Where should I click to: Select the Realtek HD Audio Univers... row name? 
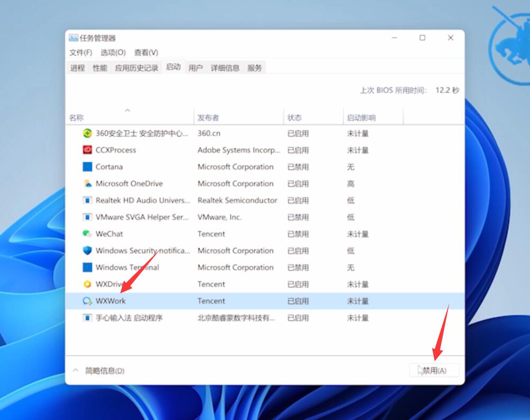point(142,200)
